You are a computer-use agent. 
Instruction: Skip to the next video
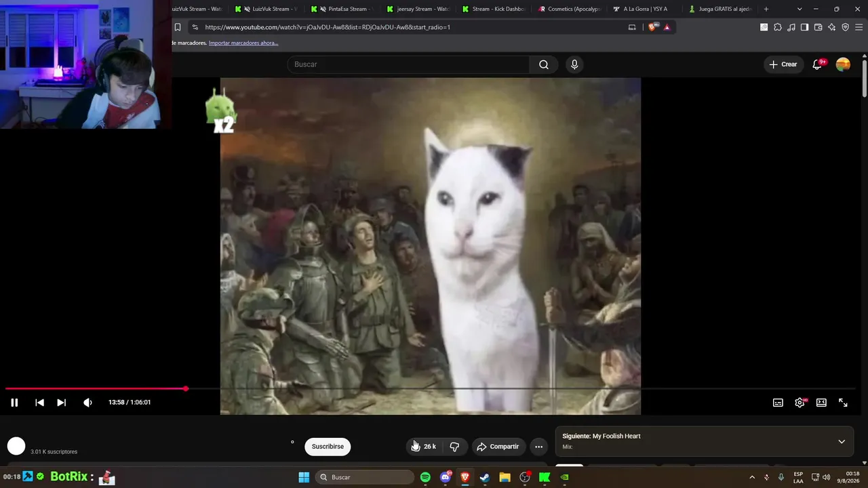tap(61, 403)
